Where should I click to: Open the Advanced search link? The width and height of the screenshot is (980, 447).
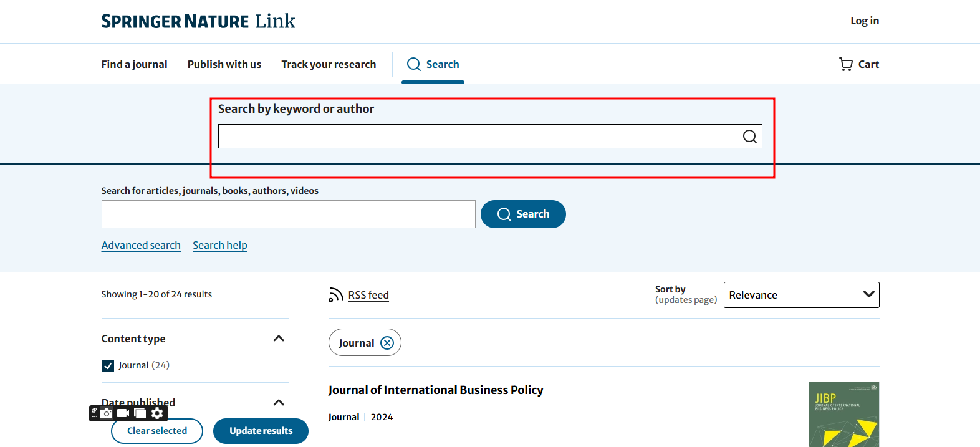[141, 245]
